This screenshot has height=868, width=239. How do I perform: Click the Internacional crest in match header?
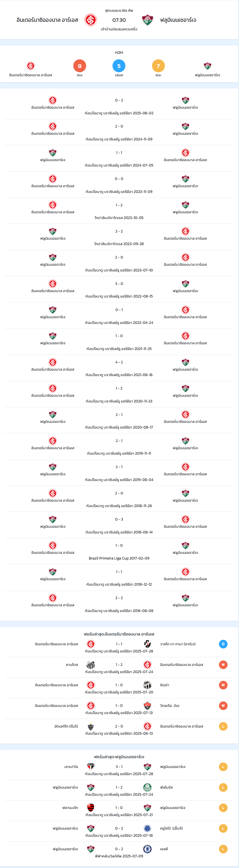point(90,20)
